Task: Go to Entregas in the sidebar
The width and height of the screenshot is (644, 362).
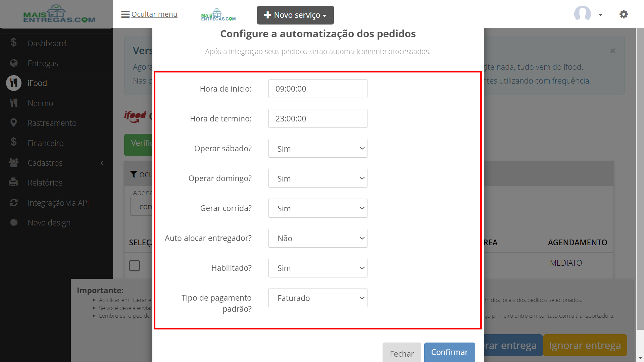Action: click(56, 63)
